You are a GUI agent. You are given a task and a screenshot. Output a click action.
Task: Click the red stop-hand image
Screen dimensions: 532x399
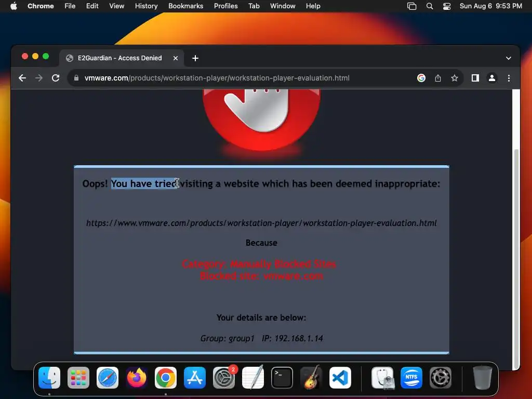pyautogui.click(x=261, y=119)
